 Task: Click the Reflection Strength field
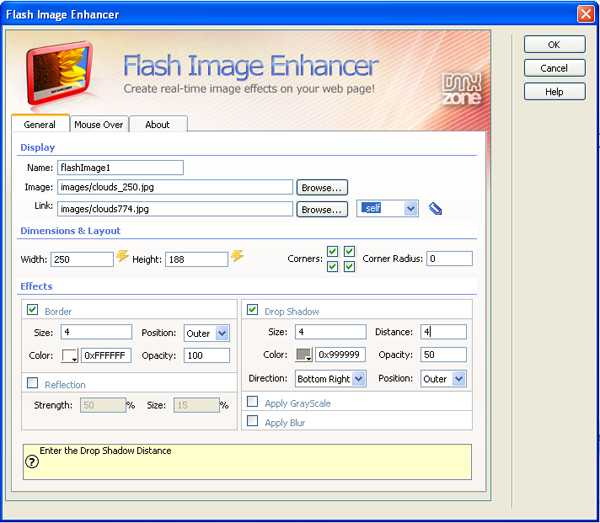pyautogui.click(x=103, y=405)
